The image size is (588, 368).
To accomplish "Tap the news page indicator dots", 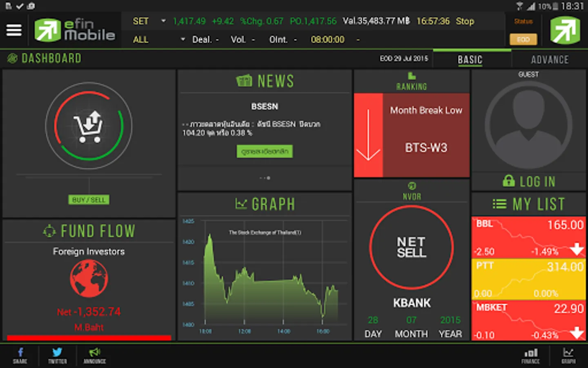I will coord(265,178).
